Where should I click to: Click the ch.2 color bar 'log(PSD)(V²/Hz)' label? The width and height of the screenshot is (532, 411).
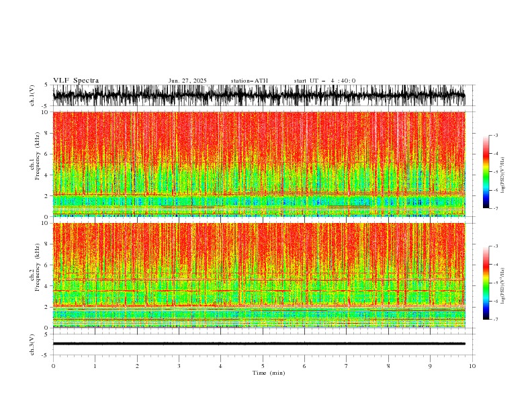pos(503,286)
